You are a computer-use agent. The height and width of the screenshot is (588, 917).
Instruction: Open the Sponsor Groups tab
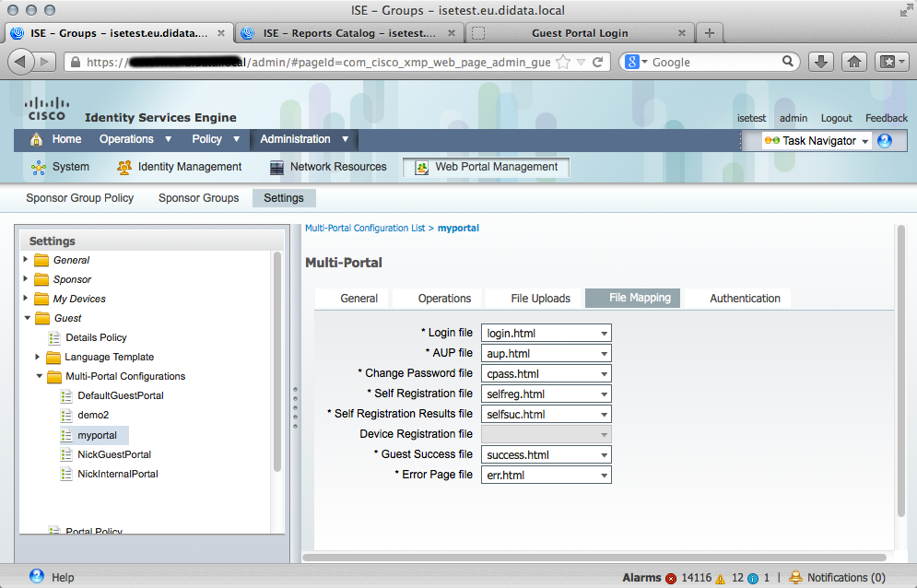pos(198,198)
